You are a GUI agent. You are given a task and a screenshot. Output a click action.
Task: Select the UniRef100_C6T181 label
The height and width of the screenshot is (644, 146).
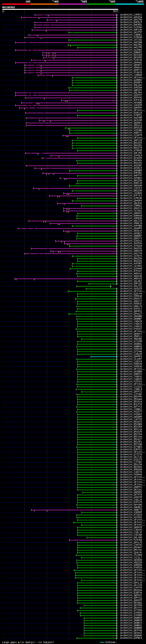[x=131, y=40]
